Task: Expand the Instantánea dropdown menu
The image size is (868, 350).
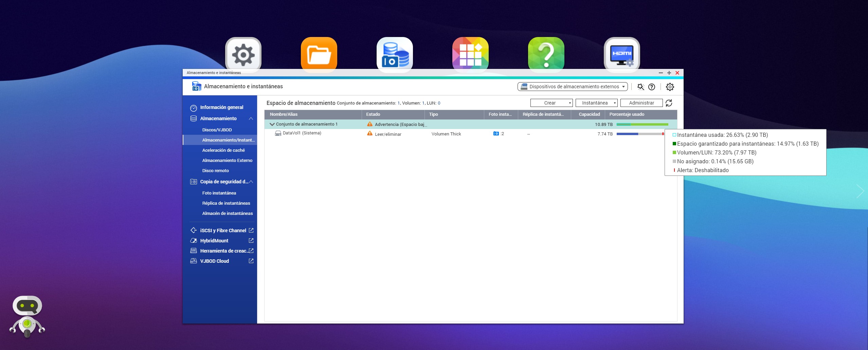Action: click(596, 103)
